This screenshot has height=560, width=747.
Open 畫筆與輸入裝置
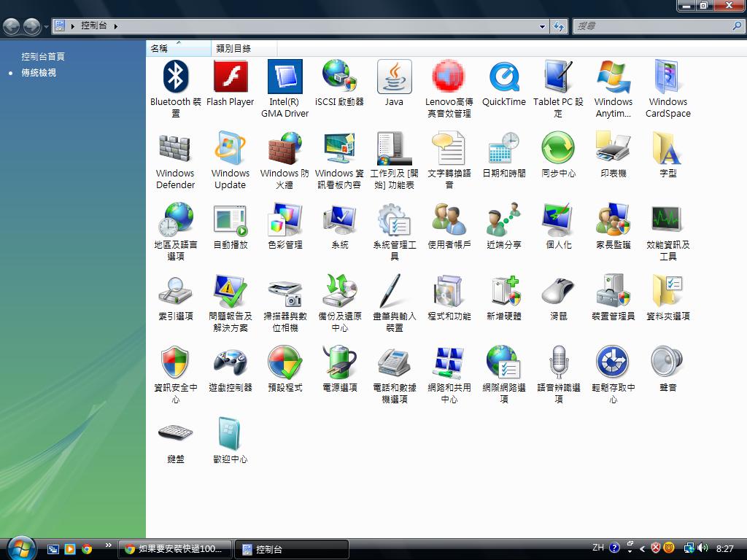tap(395, 303)
